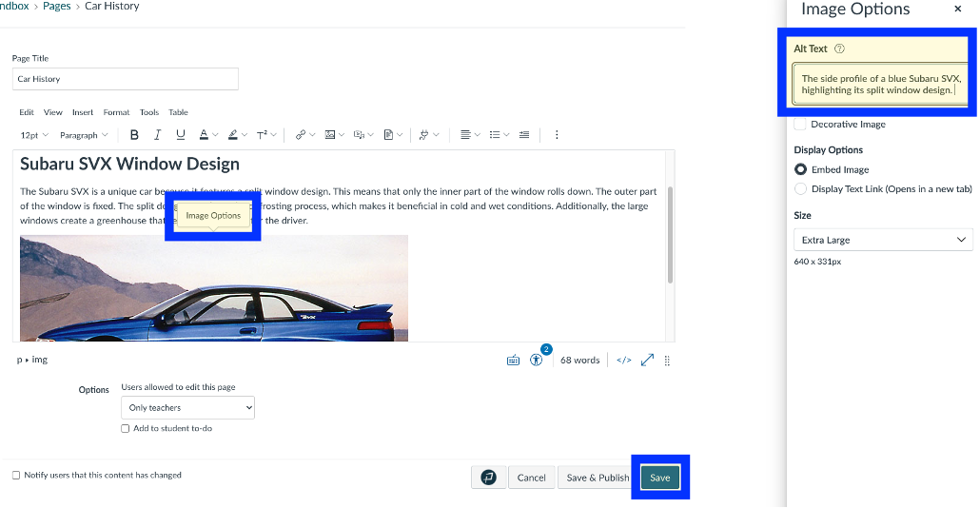Select the Subaru SVX car image
Screen dimensions: 980x508
coord(214,288)
